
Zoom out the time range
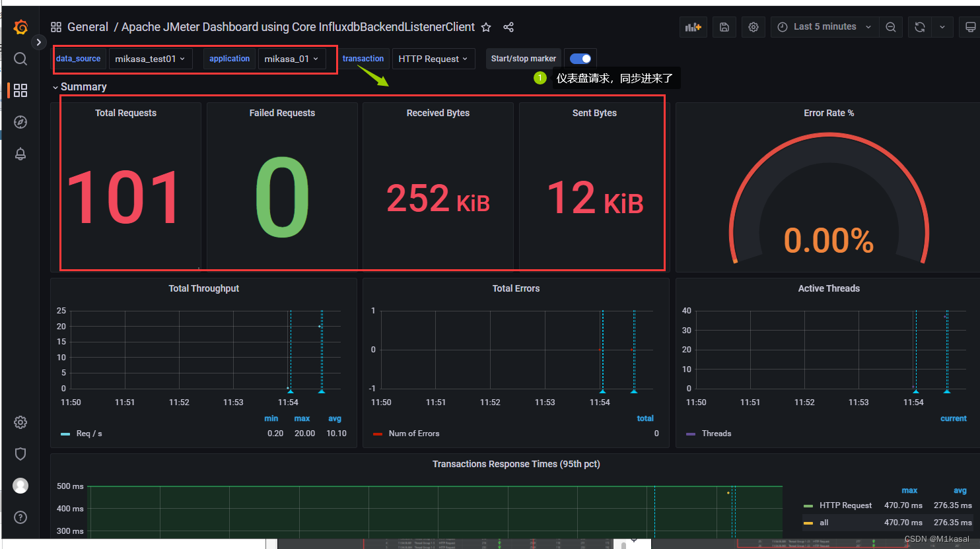pos(891,27)
